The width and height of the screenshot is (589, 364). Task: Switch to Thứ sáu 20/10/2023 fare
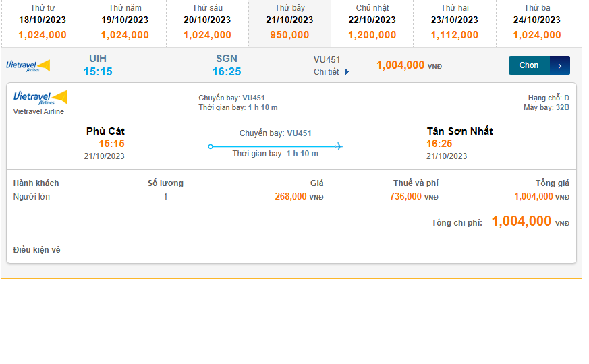(x=207, y=22)
